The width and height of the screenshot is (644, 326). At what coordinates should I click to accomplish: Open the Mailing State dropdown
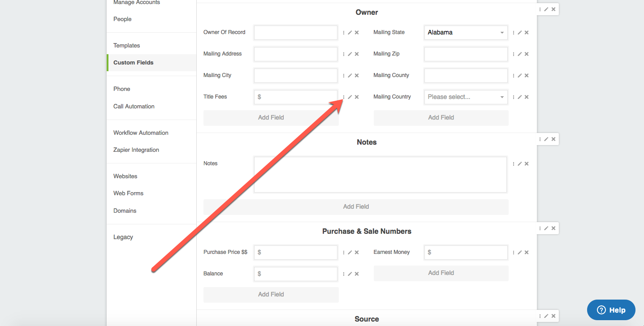click(466, 33)
